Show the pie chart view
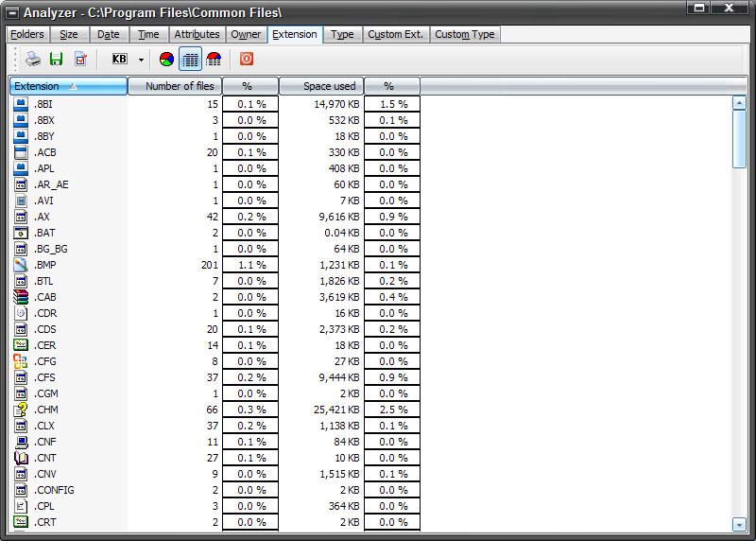756x541 pixels. pos(166,59)
